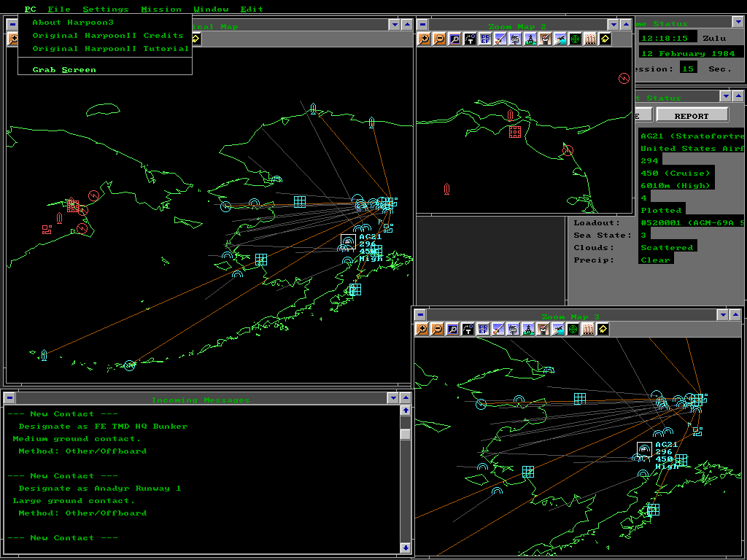Click the REPORT button in Unit Status

point(692,115)
